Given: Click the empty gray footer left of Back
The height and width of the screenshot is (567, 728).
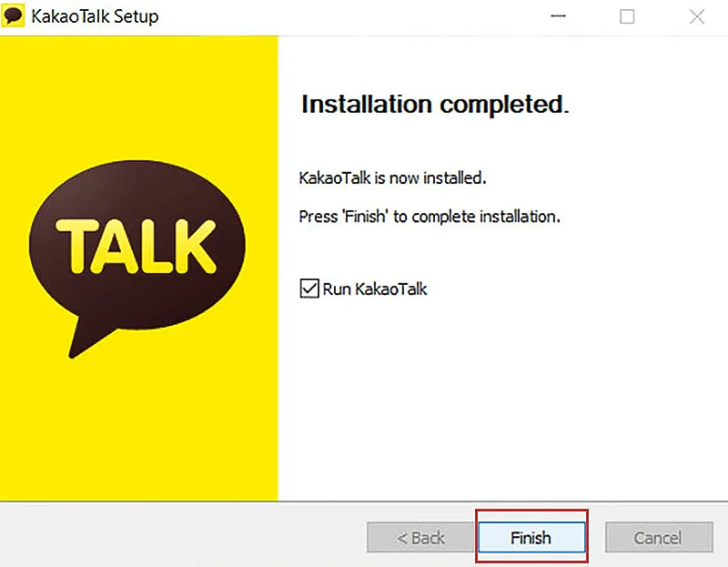Looking at the screenshot, I should pyautogui.click(x=182, y=537).
